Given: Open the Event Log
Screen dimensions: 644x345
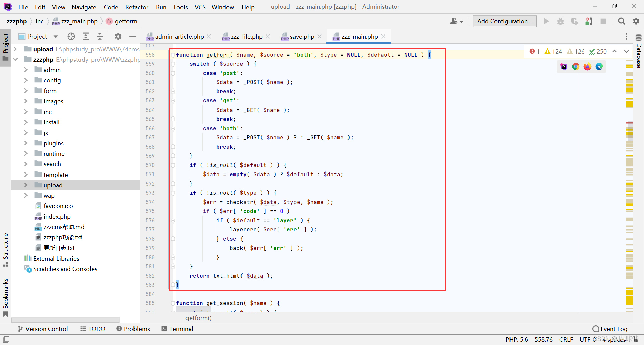Looking at the screenshot, I should [610, 329].
